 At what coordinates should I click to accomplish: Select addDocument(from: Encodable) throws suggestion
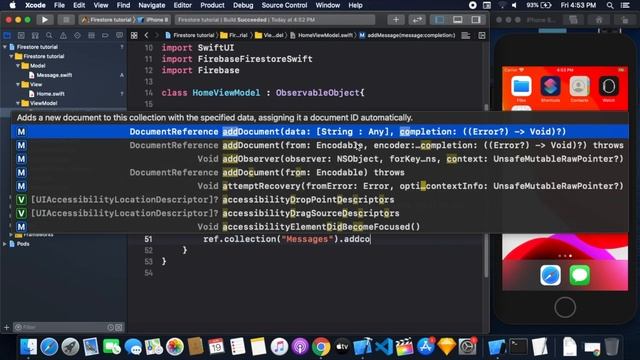[x=320, y=172]
